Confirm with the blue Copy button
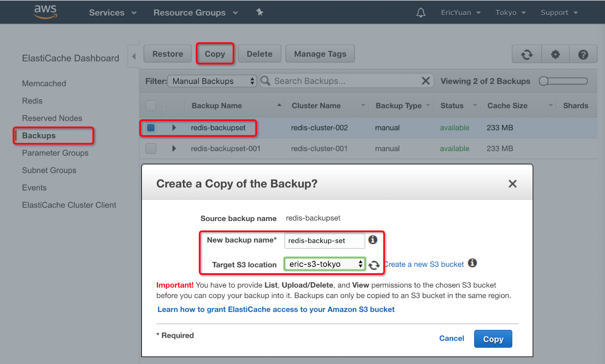This screenshot has width=605, height=364. 493,339
